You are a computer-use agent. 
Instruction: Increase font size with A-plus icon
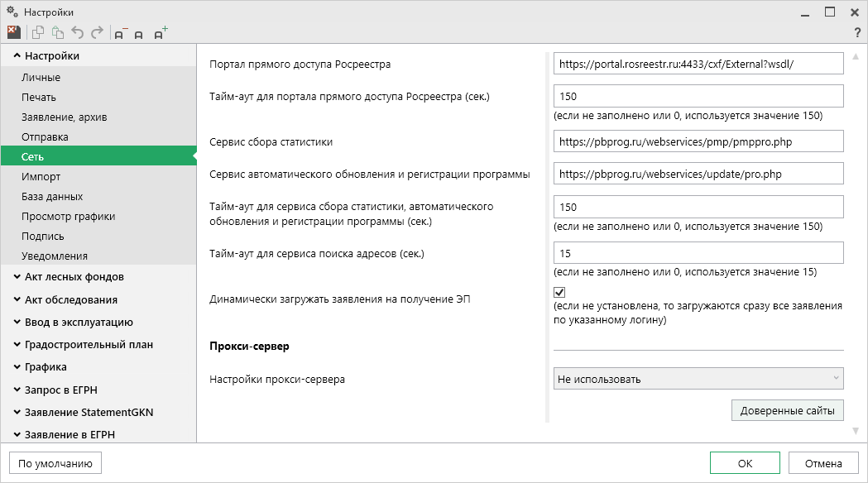tap(161, 33)
